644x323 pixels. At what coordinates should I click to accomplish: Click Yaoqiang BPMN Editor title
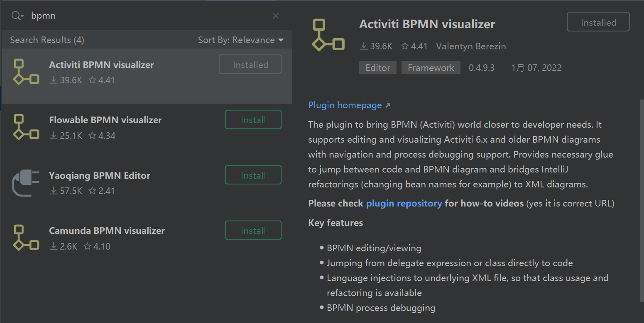[100, 175]
